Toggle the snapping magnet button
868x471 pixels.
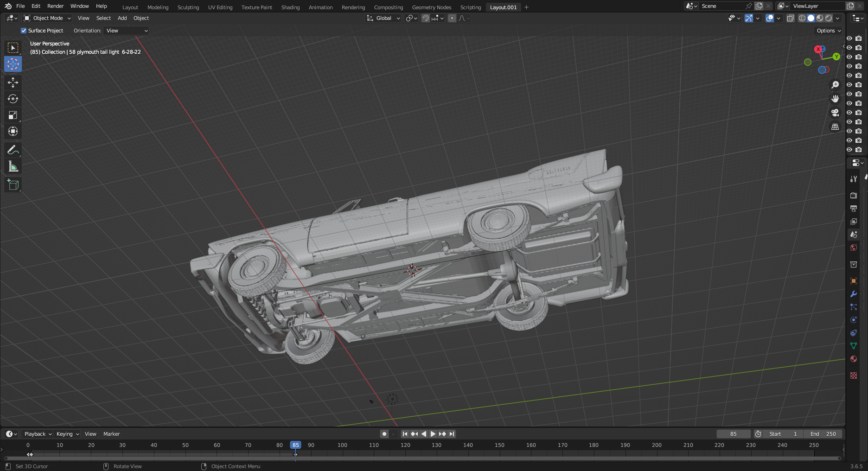tap(425, 18)
